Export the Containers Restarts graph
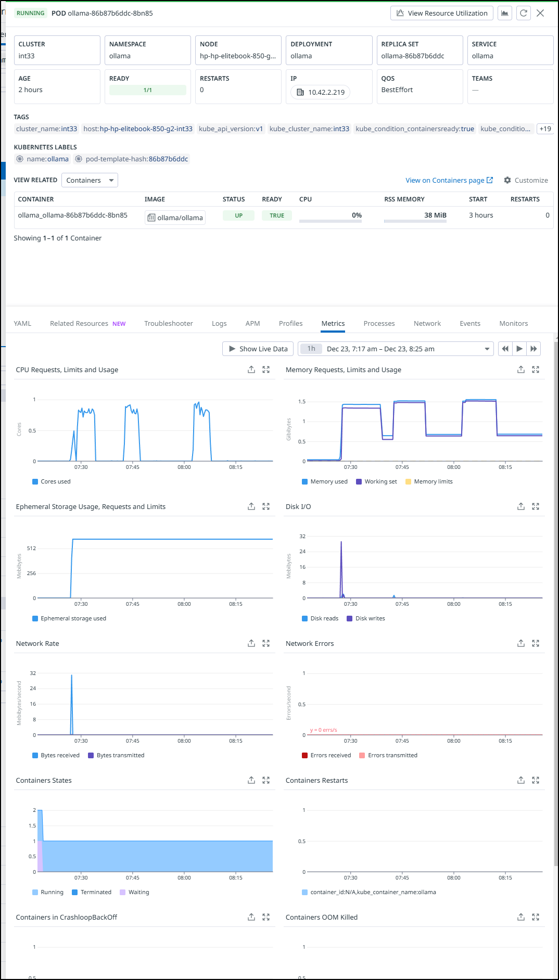The width and height of the screenshot is (559, 980). 521,780
